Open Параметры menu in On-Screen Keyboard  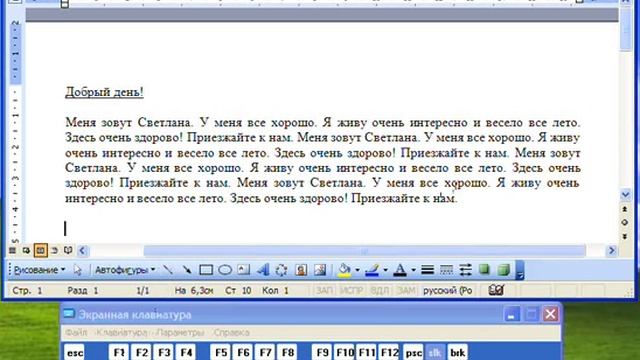tap(180, 333)
